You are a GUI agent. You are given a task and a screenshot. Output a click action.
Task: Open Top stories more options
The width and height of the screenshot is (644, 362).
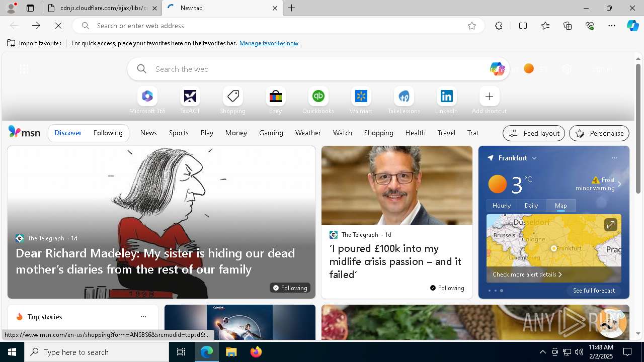click(143, 317)
